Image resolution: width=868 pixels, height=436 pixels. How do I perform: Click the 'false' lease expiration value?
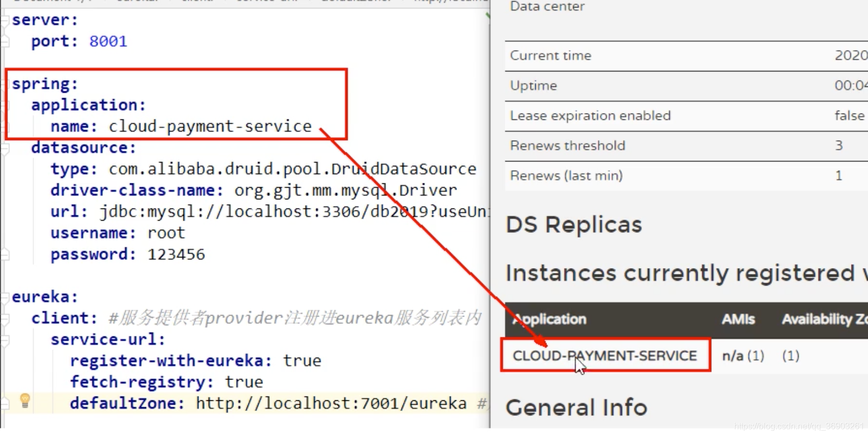pyautogui.click(x=849, y=116)
